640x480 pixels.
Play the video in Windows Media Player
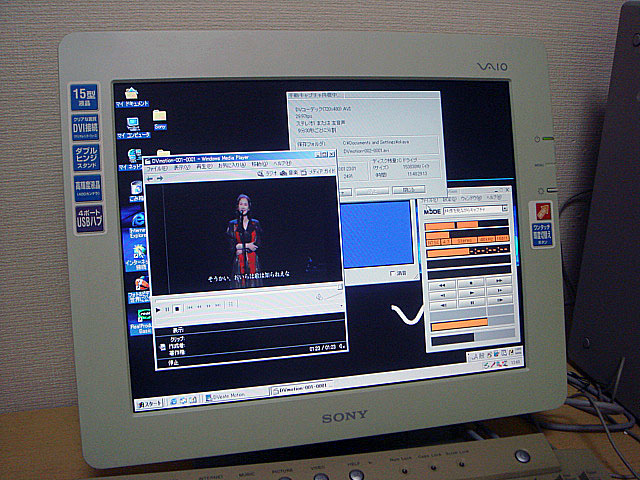pyautogui.click(x=158, y=310)
